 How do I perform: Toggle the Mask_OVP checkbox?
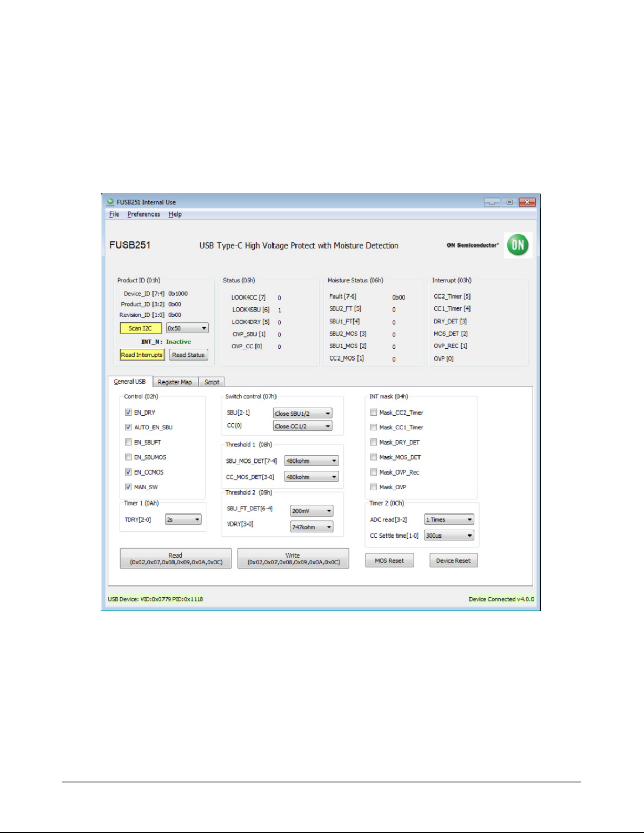(374, 487)
